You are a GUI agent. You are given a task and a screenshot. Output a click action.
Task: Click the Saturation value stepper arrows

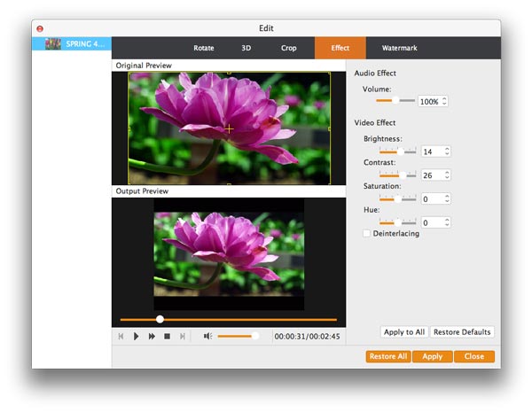click(x=447, y=198)
